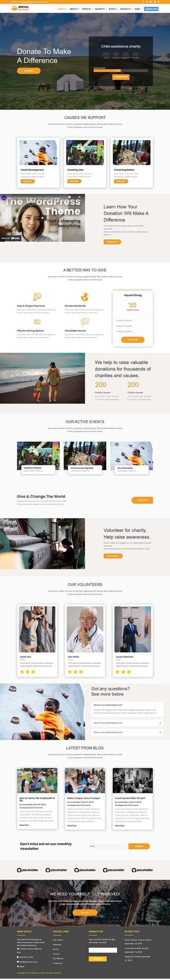The image size is (170, 980).
Task: Click the newsletter Email input field
Action: click(109, 846)
